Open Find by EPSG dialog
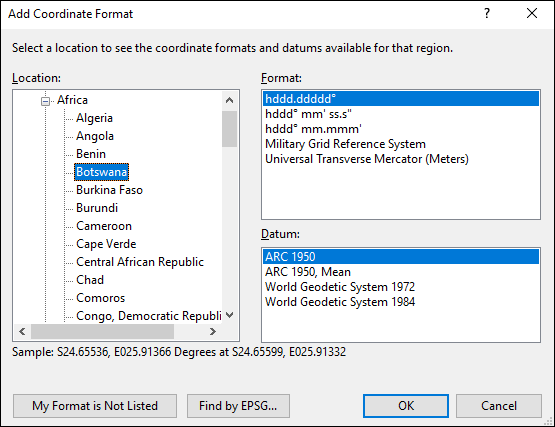The width and height of the screenshot is (555, 427). 238,406
